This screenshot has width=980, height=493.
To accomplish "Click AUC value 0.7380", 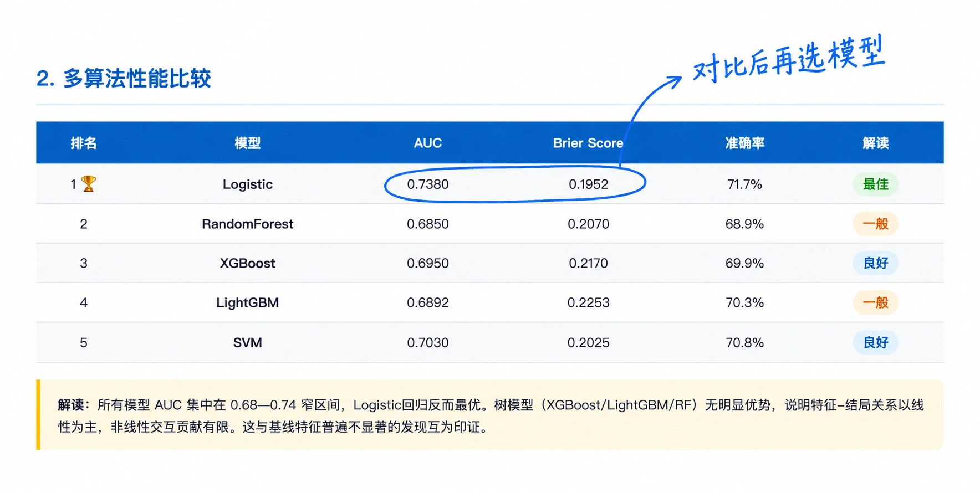I will 428,184.
